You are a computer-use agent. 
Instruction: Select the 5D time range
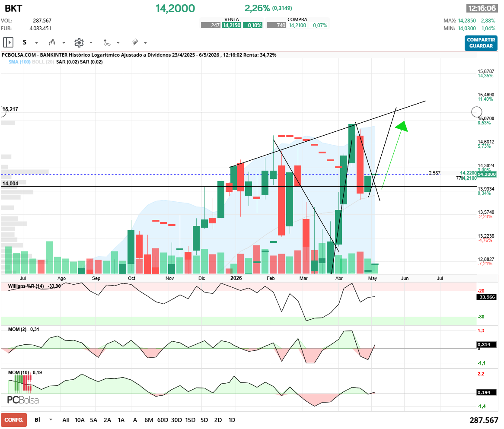click(x=204, y=420)
